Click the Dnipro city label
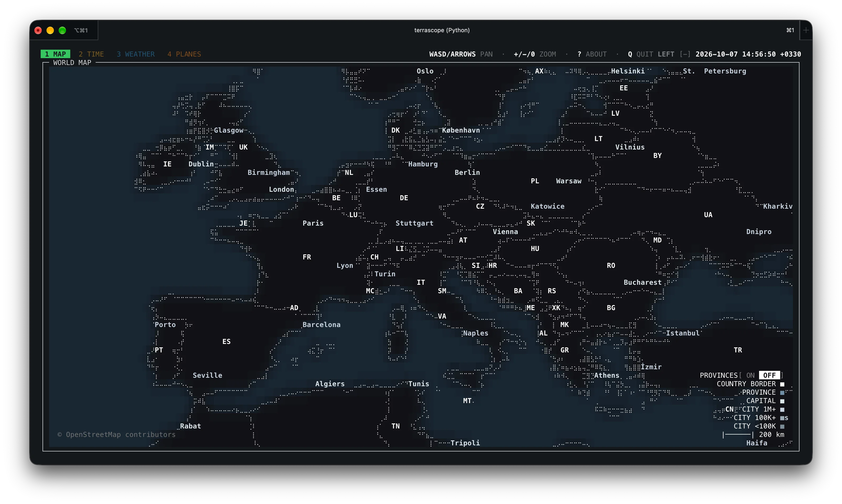 click(x=759, y=232)
